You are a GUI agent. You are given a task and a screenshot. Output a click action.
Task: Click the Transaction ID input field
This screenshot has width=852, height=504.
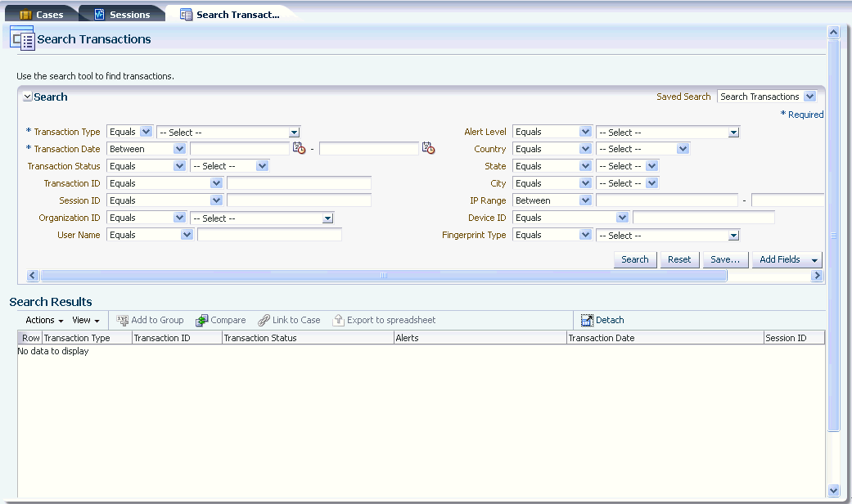[x=299, y=183]
